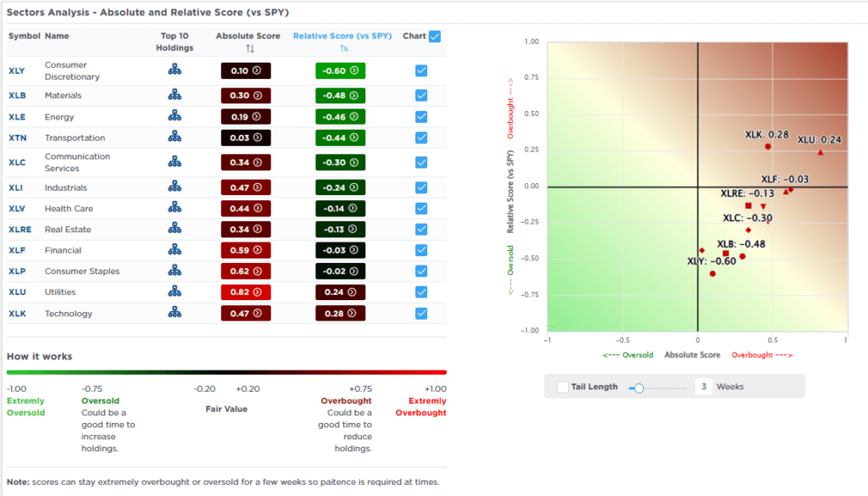Uncheck chart checkbox for Health Care
The width and height of the screenshot is (868, 496).
pyautogui.click(x=421, y=208)
